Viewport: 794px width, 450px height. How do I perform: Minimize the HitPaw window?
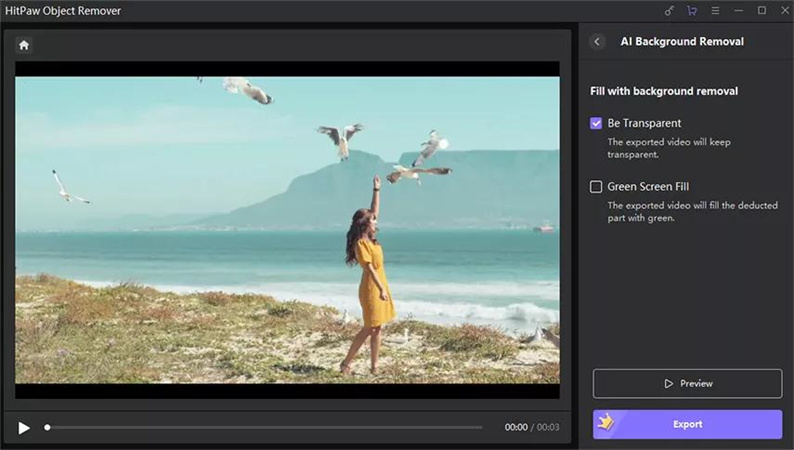pos(739,10)
